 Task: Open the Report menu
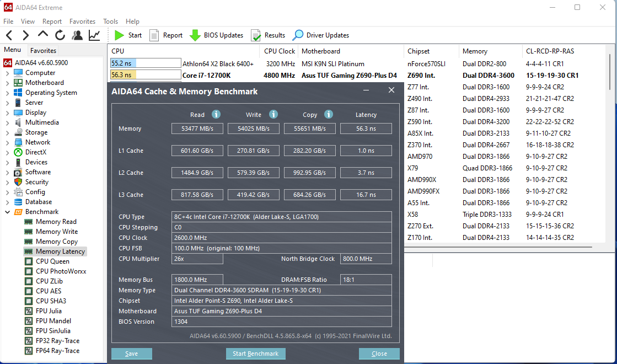52,22
